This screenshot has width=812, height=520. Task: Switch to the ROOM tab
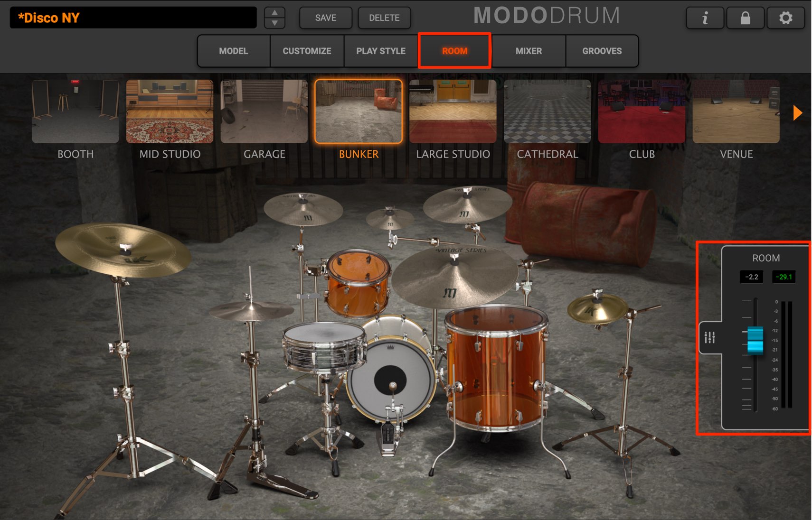pyautogui.click(x=455, y=51)
